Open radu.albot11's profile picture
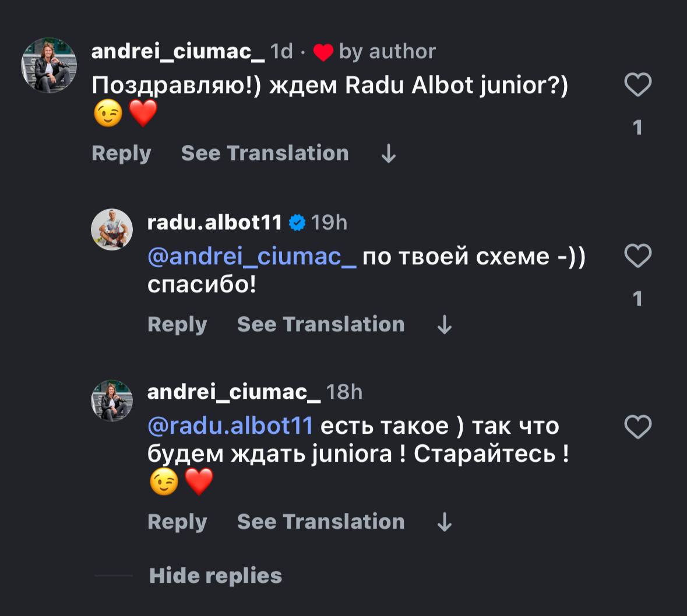This screenshot has width=687, height=616. [x=112, y=229]
